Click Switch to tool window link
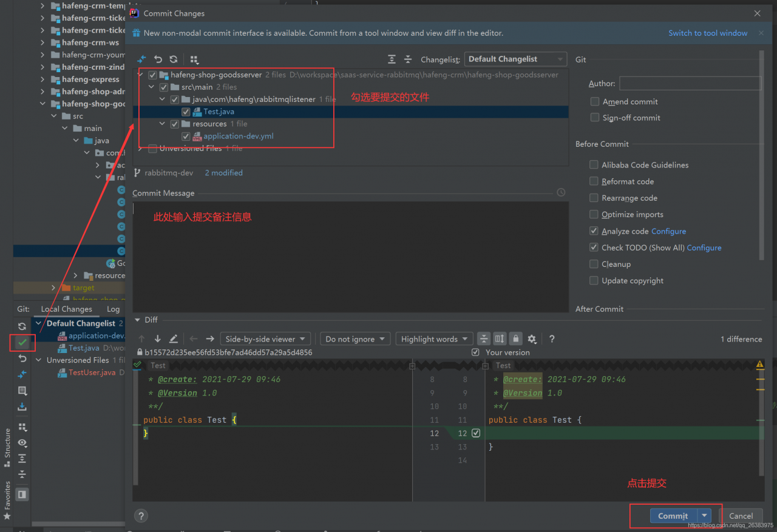 [x=708, y=33]
